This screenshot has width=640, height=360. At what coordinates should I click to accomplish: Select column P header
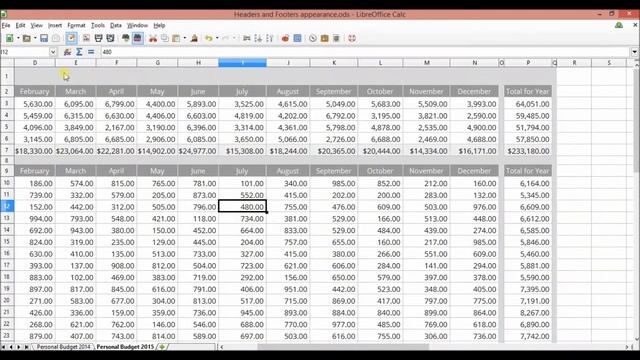(528, 63)
